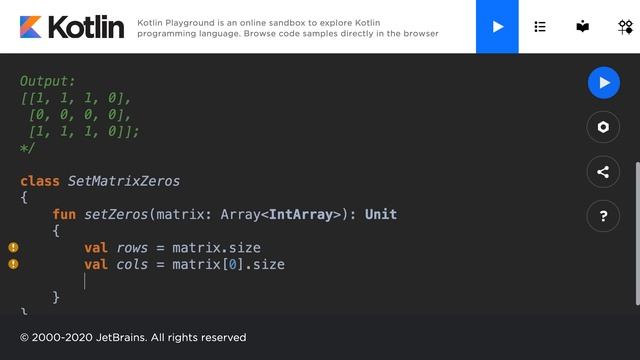The height and width of the screenshot is (360, 640).
Task: Click the JetBrains copyright text in footer
Action: [133, 338]
